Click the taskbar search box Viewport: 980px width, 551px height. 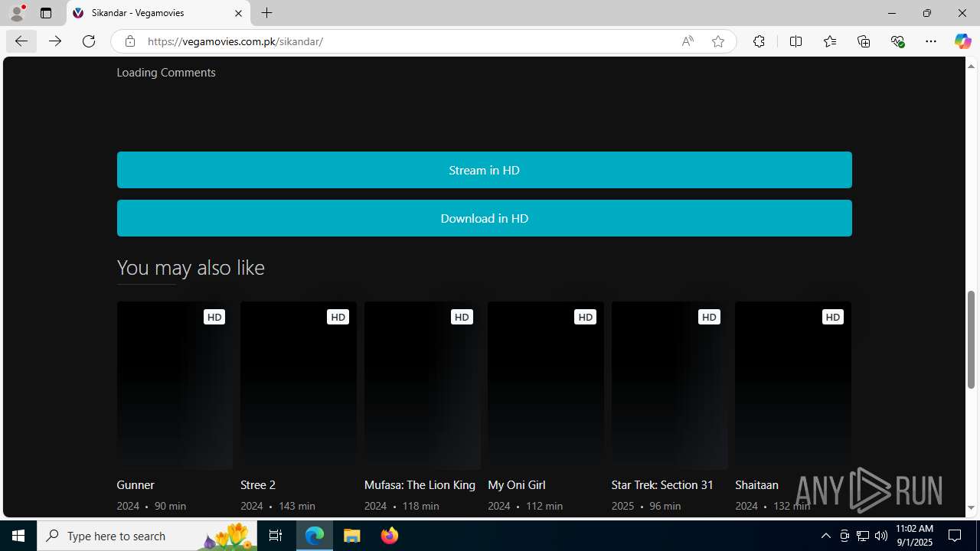pyautogui.click(x=147, y=536)
